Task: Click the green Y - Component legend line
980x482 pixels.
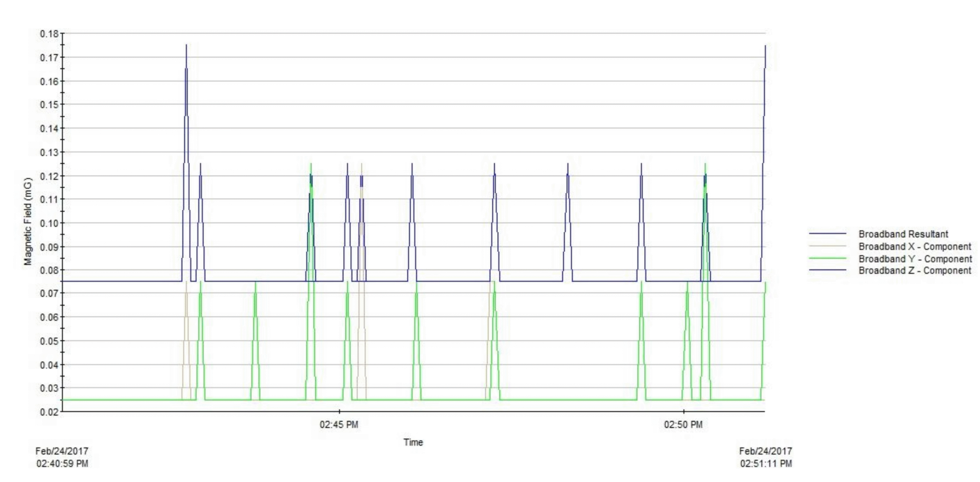Action: pyautogui.click(x=827, y=258)
